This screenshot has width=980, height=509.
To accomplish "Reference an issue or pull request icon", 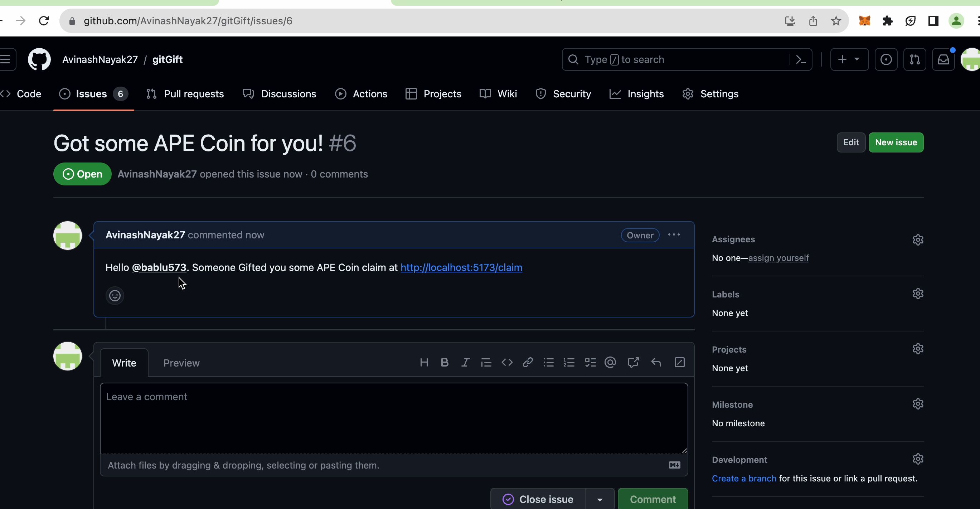I will click(x=633, y=363).
